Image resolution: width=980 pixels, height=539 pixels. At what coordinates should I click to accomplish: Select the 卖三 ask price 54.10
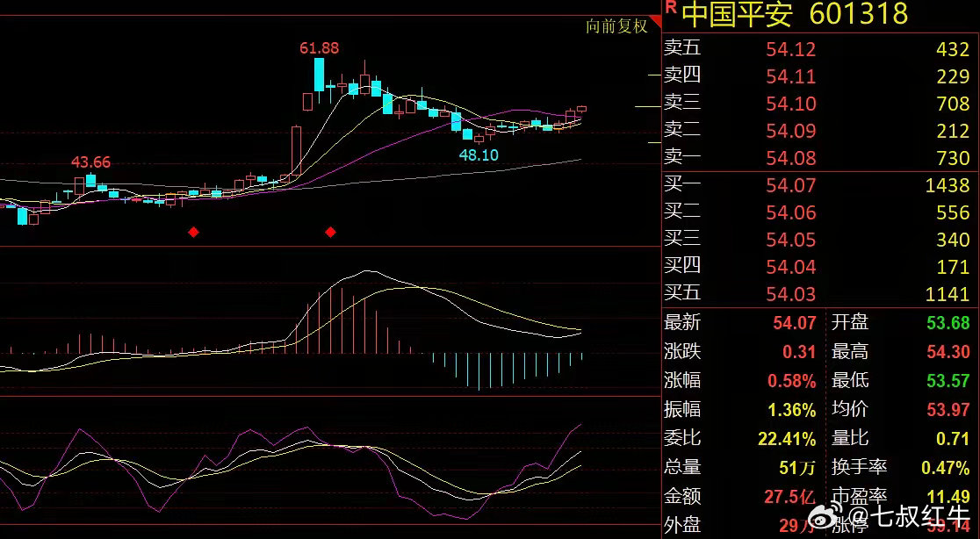(791, 104)
